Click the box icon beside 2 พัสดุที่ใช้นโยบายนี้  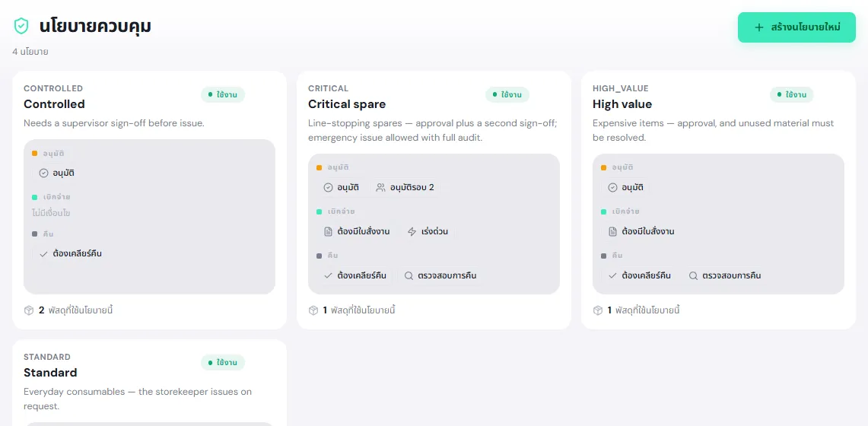[x=29, y=310]
